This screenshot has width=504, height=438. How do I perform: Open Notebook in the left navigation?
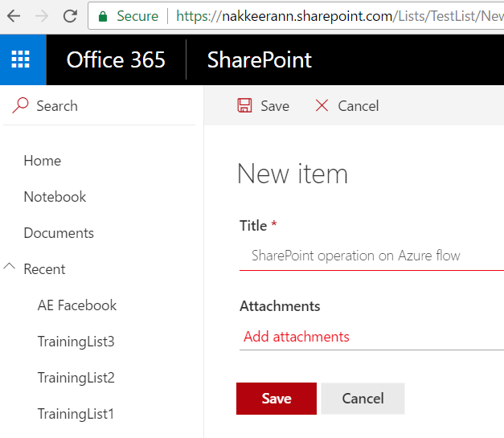(x=55, y=197)
